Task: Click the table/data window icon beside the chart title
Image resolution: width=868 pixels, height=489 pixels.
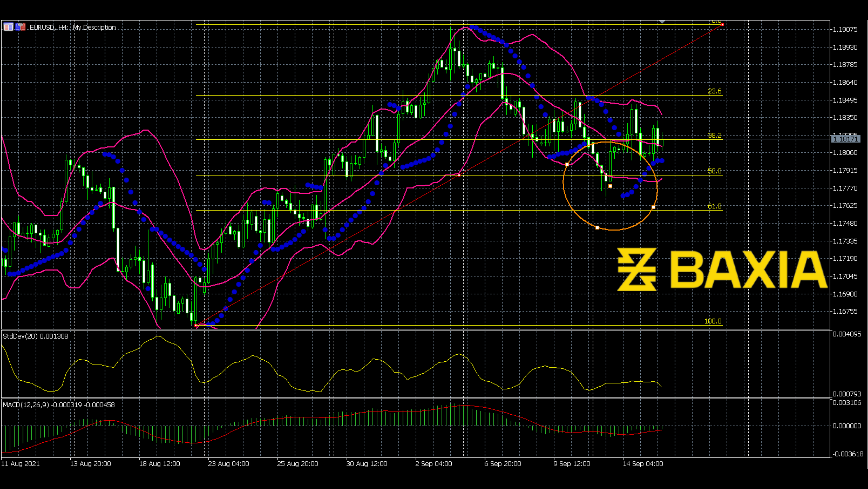Action: click(x=8, y=27)
